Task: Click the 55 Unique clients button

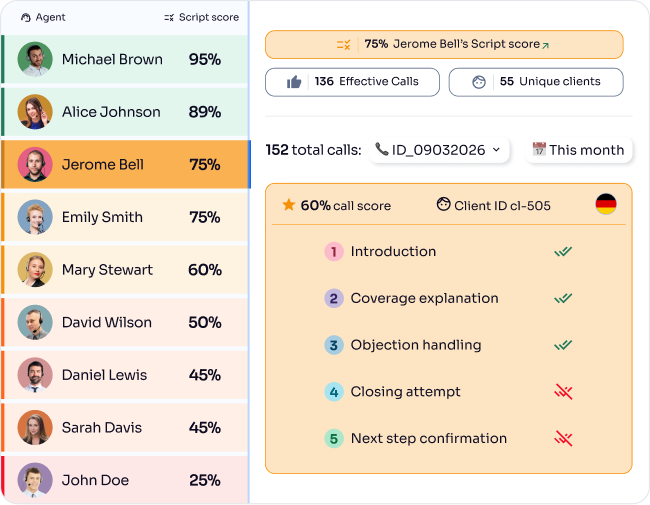Action: coord(536,82)
